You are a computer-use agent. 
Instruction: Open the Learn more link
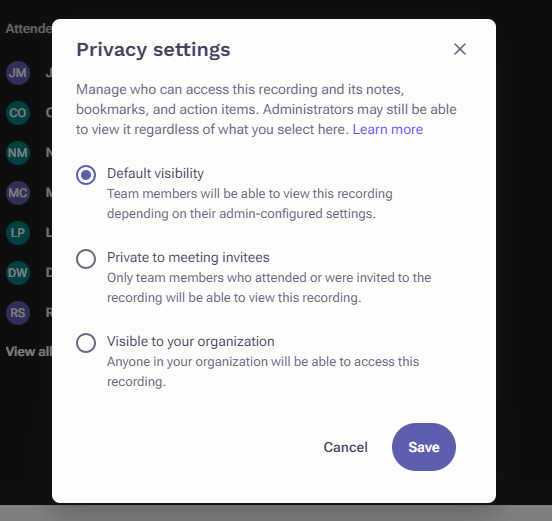[x=388, y=130]
